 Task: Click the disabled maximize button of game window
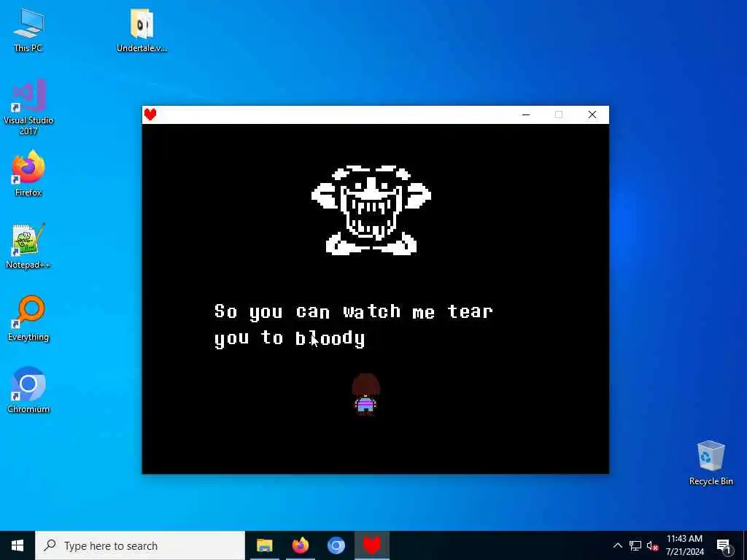pos(559,114)
